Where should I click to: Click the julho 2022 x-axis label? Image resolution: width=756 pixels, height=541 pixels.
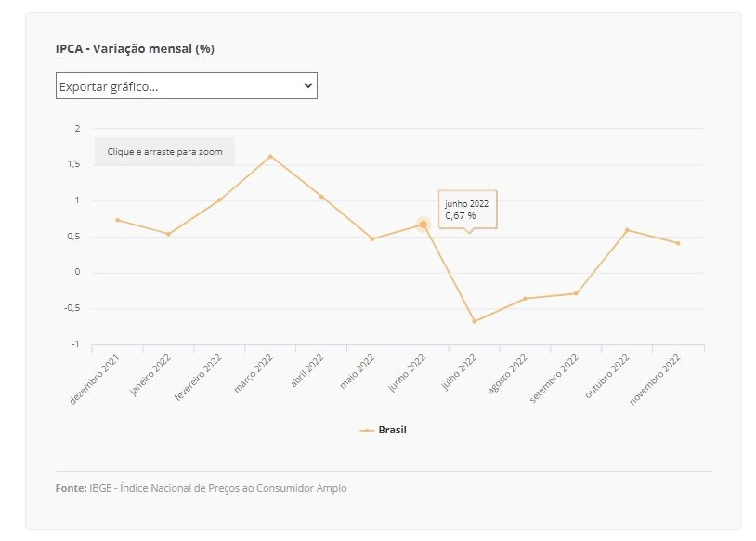tap(459, 372)
